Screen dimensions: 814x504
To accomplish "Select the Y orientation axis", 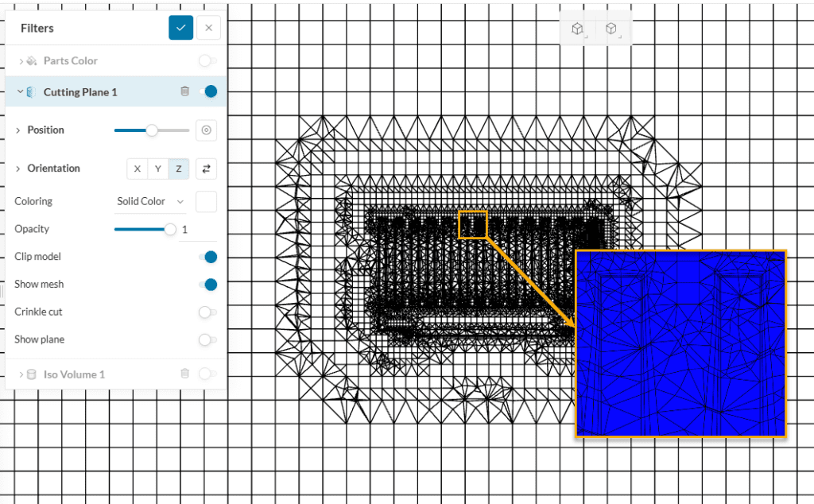I will (x=157, y=169).
